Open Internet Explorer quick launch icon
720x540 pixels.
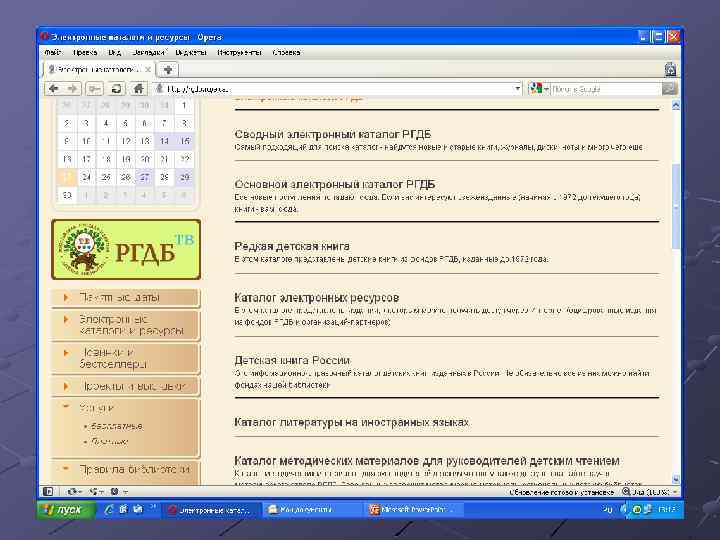pos(109,509)
